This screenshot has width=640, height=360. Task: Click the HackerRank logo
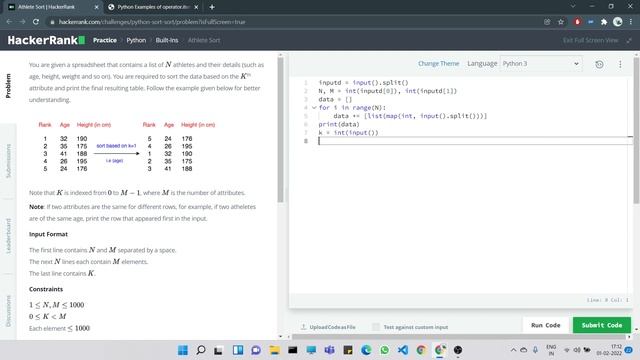coord(46,40)
